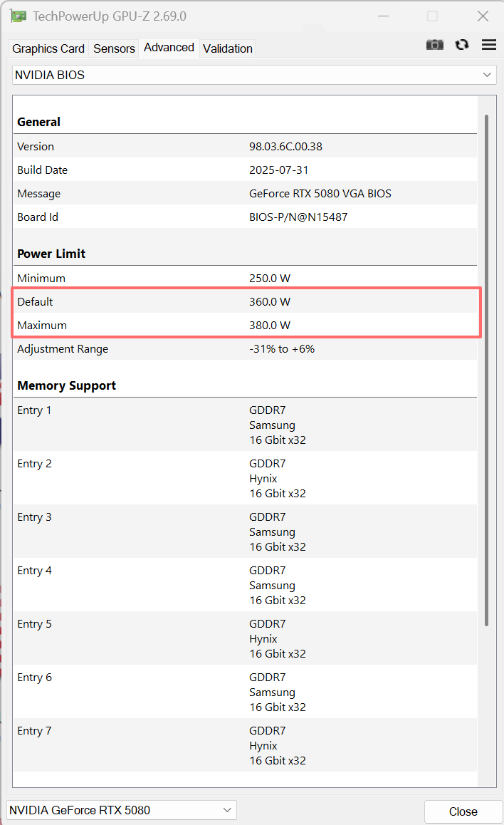This screenshot has height=825, width=504.
Task: Open the NVIDIA BIOS dropdown
Action: tap(254, 75)
